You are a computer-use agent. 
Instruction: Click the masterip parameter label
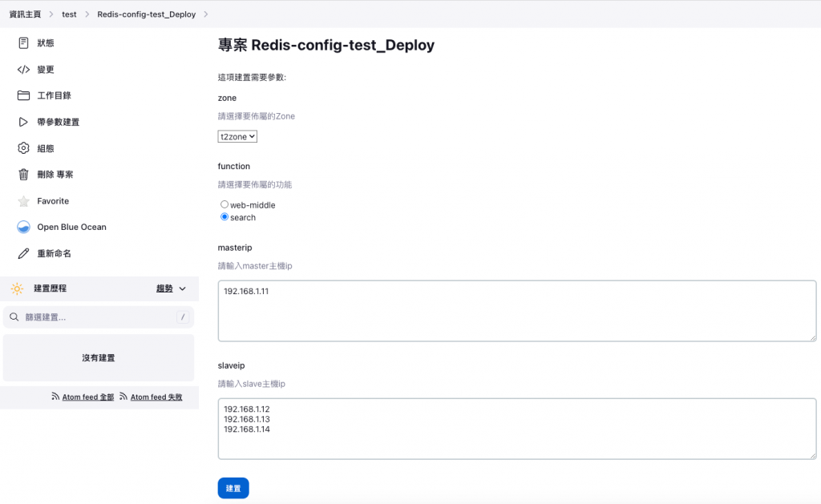(x=235, y=248)
